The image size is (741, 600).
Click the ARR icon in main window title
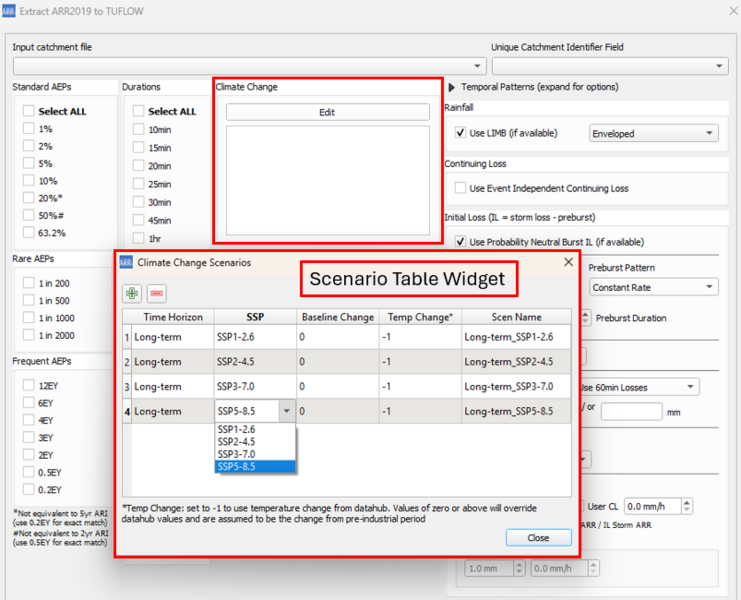tap(9, 9)
